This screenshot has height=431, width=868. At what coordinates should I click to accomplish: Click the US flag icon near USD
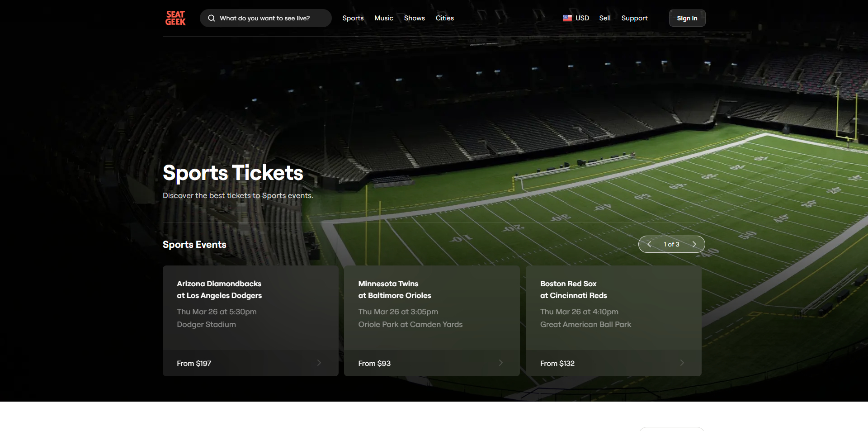click(567, 18)
